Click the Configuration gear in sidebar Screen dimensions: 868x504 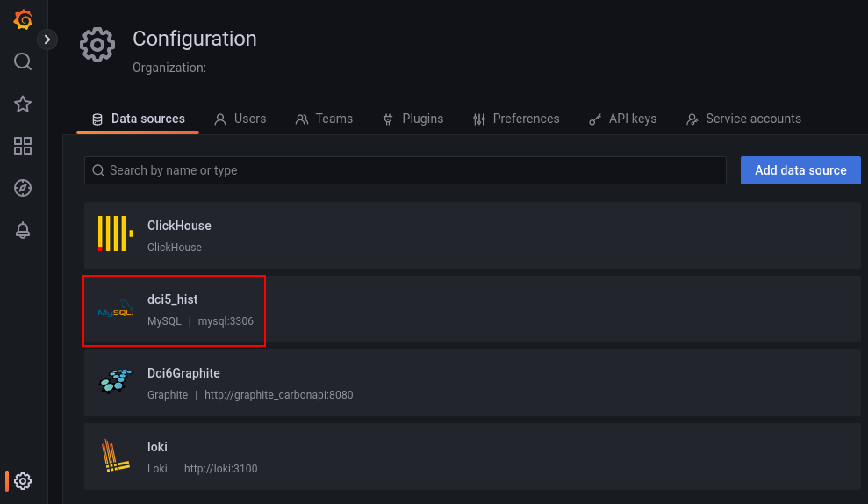click(x=23, y=481)
